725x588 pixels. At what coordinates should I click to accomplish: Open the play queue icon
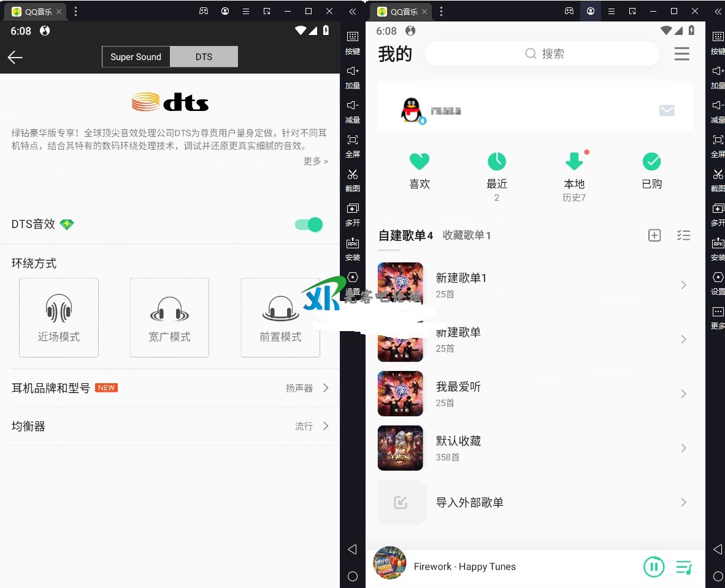pos(683,567)
